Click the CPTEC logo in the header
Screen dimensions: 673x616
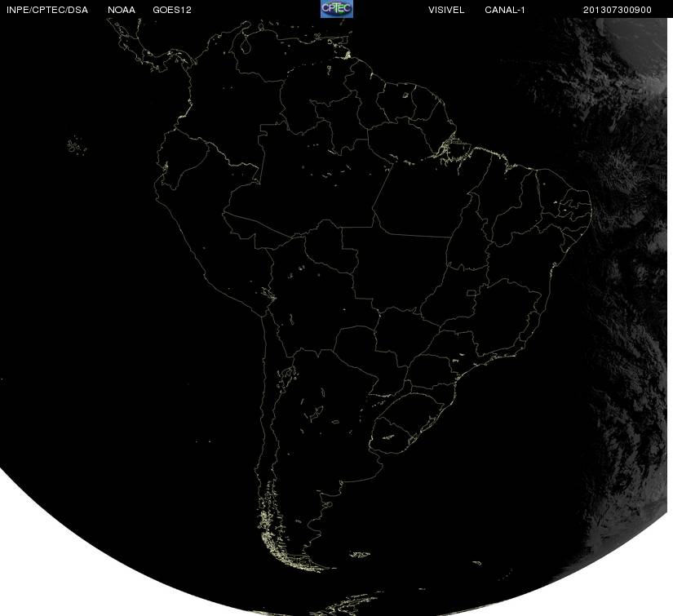(337, 9)
